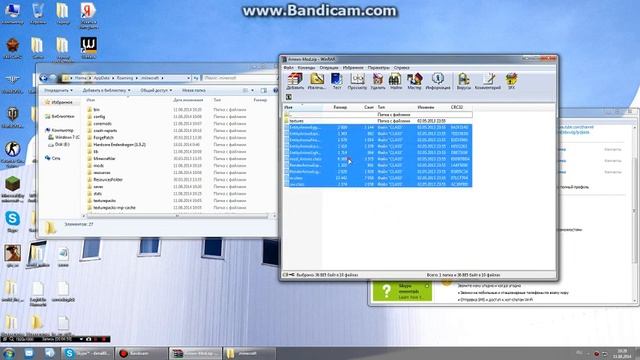Click the Тест (Test) icon in WinRAR

coord(337,81)
